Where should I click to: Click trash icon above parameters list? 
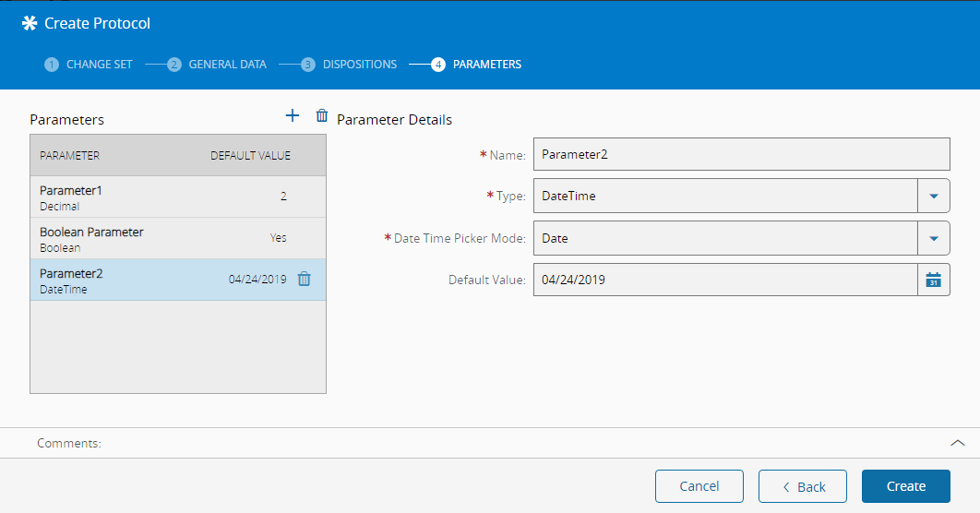(322, 115)
